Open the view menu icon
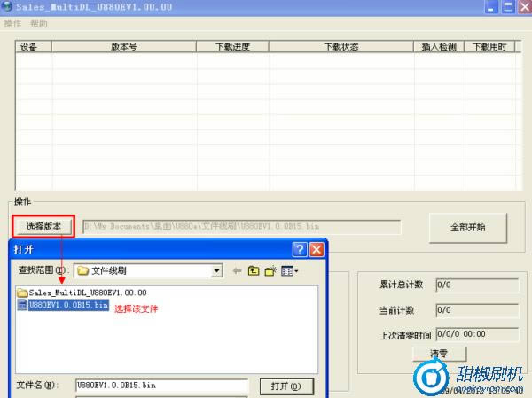Viewport: 532px width, 398px height. point(289,270)
